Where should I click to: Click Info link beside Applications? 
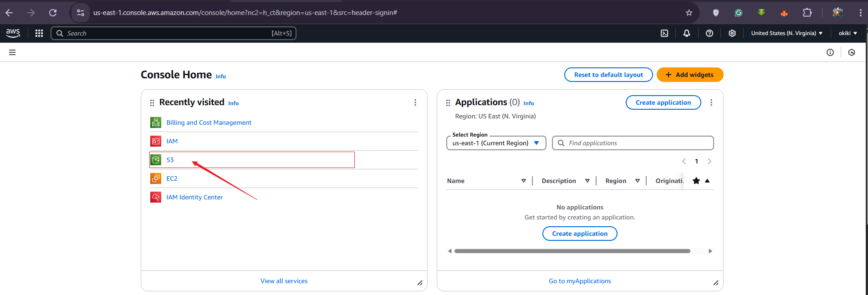pyautogui.click(x=529, y=103)
